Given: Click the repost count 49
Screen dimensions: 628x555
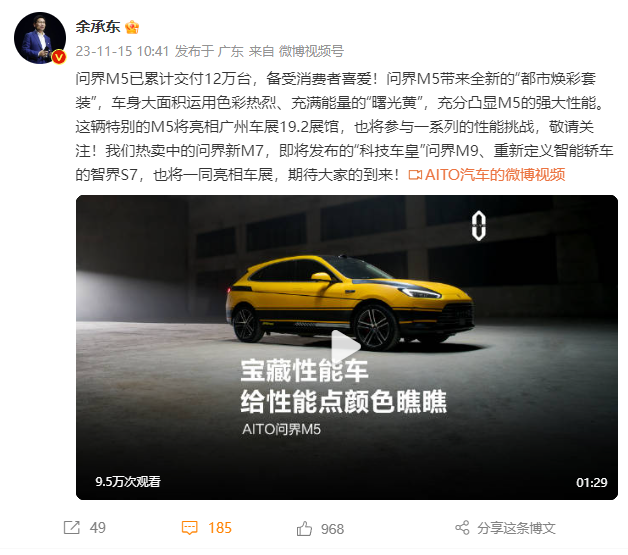Looking at the screenshot, I should point(98,528).
